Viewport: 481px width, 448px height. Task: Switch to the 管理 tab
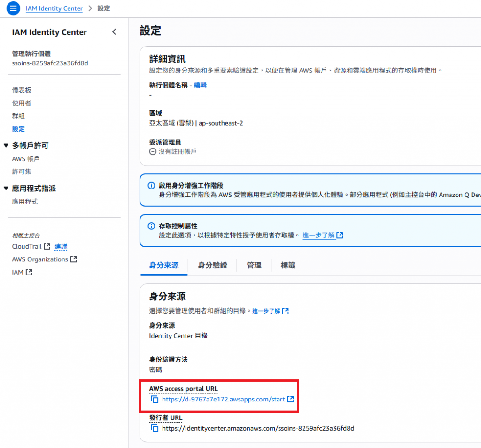[x=254, y=265]
